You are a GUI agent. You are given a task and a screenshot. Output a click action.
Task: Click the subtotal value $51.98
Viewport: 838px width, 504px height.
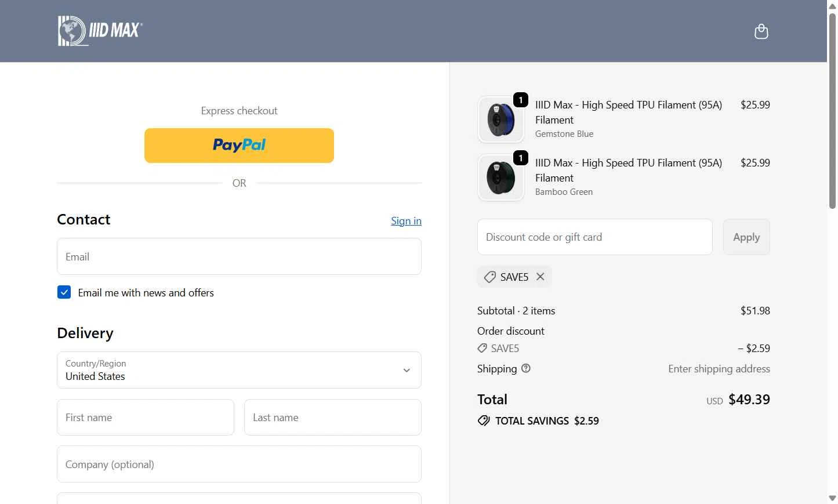(x=755, y=311)
